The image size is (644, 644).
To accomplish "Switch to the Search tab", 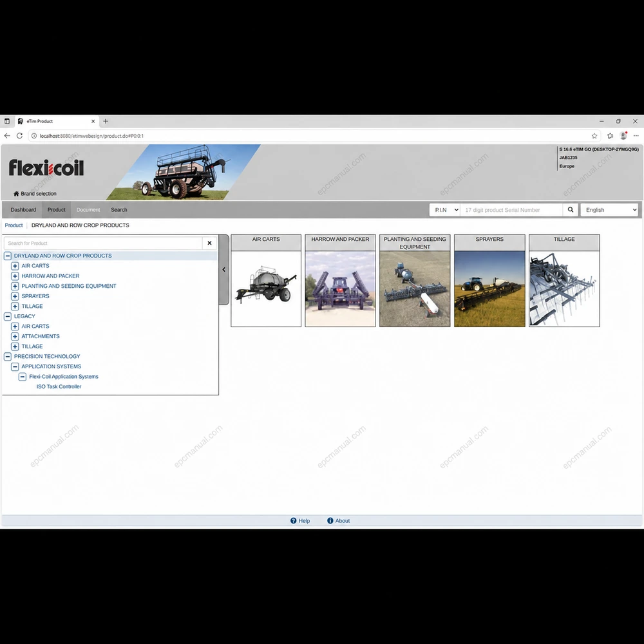I will [x=119, y=209].
